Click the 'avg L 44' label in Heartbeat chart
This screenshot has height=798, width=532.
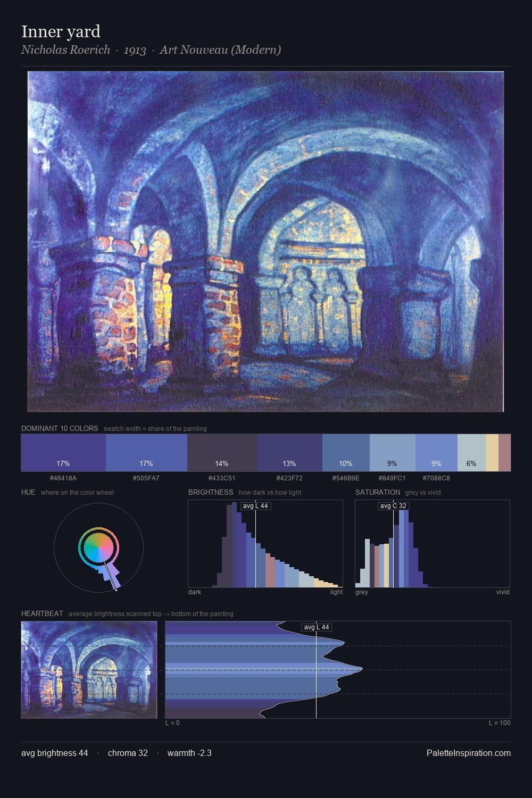pyautogui.click(x=317, y=627)
